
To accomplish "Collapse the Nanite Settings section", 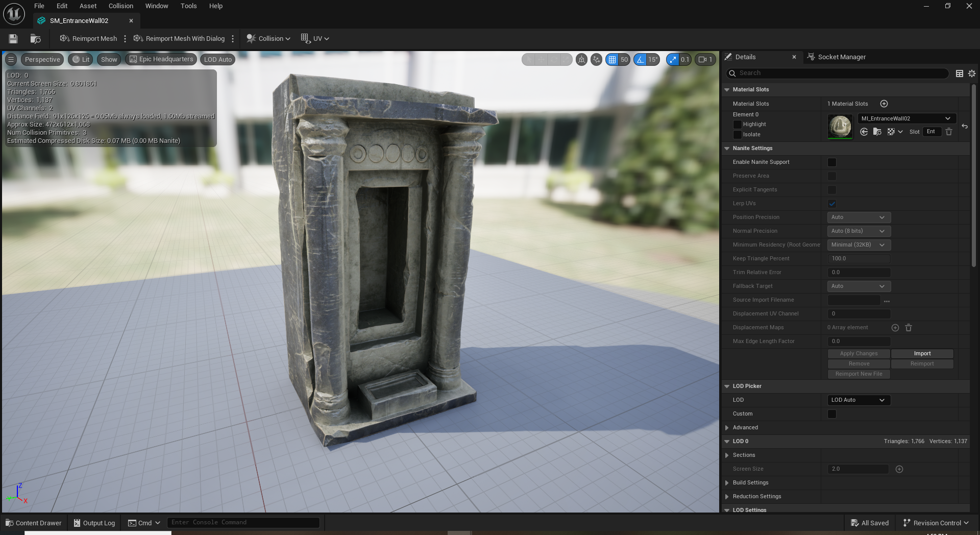I will pos(727,149).
